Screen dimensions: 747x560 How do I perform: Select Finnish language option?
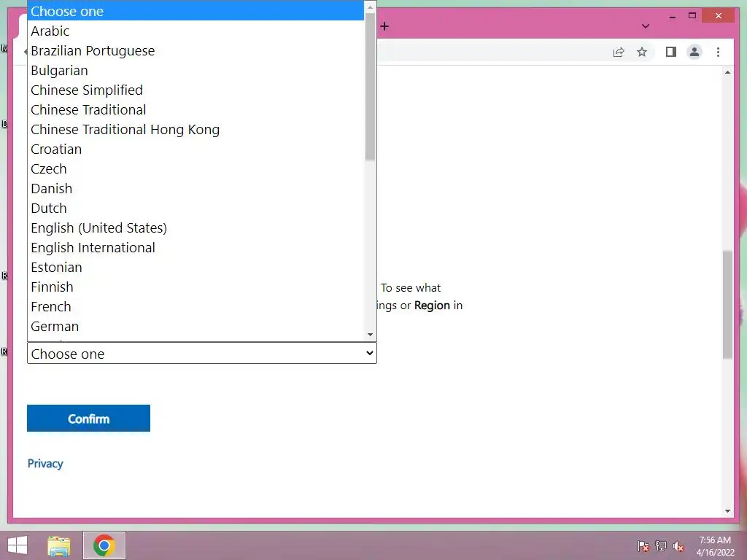pyautogui.click(x=196, y=287)
